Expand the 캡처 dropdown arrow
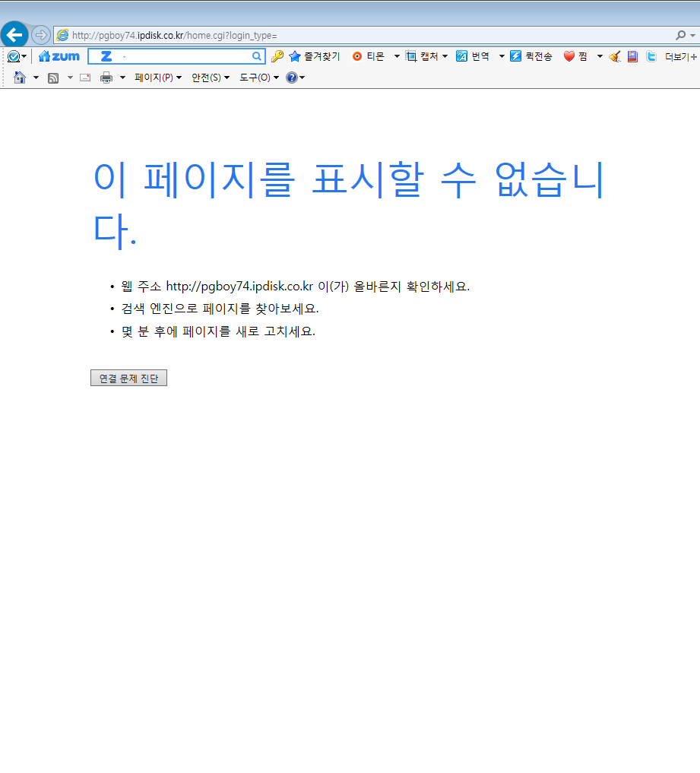 pos(445,56)
